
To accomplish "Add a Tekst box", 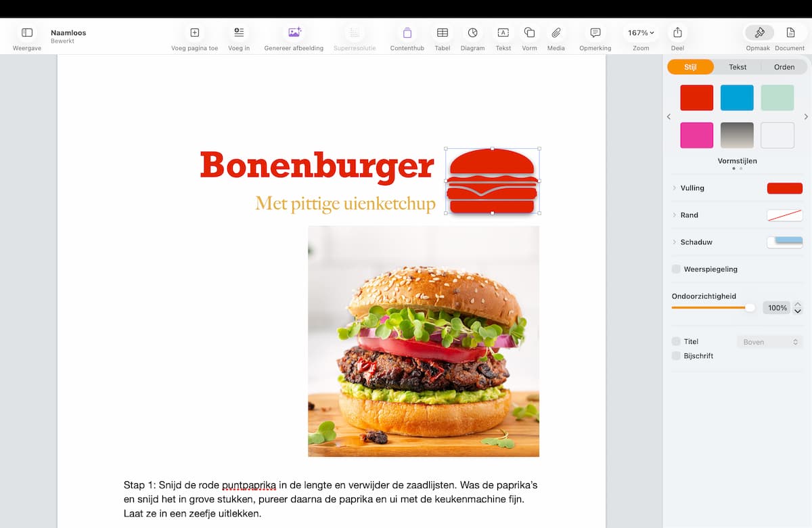I will tap(503, 32).
